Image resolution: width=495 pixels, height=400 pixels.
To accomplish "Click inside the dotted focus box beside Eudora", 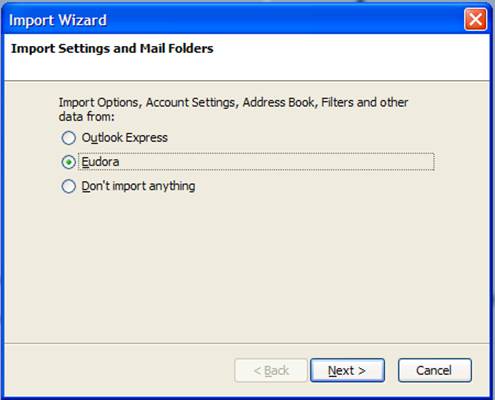I will (277, 162).
